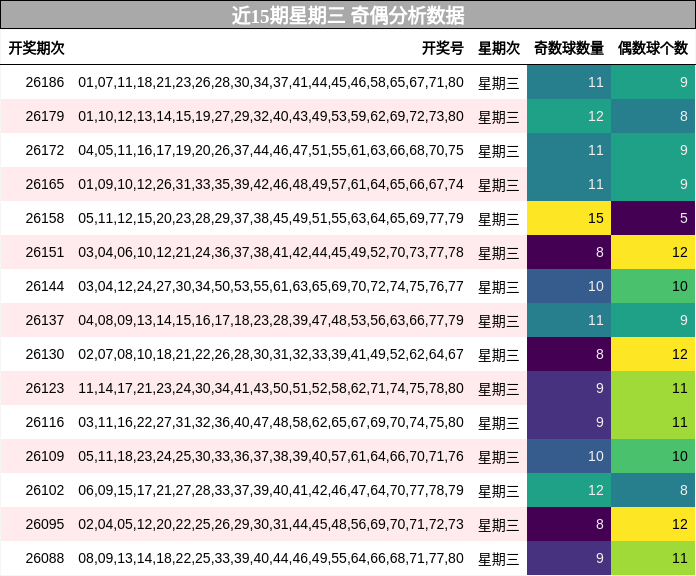Select draw period 26172
Screen dimensions: 696x576
click(44, 150)
